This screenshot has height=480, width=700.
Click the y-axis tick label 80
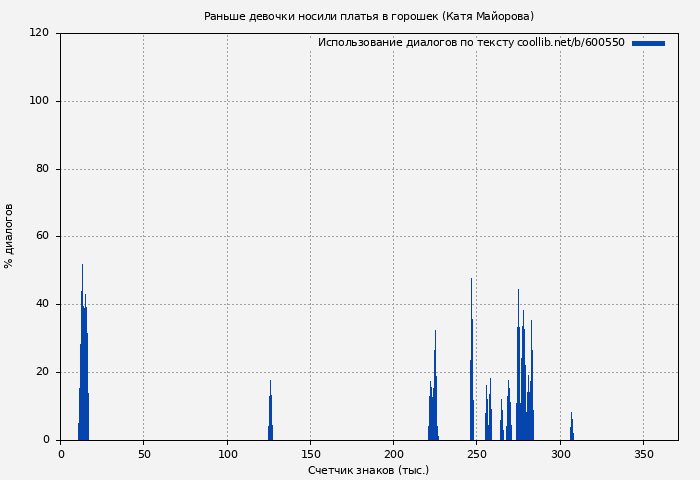pos(42,169)
